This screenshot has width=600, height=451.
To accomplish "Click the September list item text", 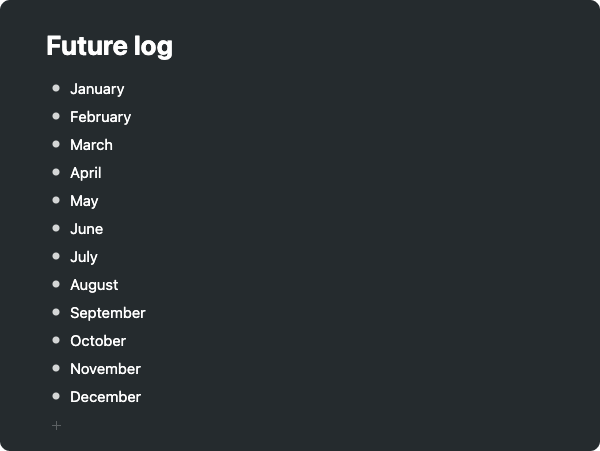I will (x=108, y=313).
